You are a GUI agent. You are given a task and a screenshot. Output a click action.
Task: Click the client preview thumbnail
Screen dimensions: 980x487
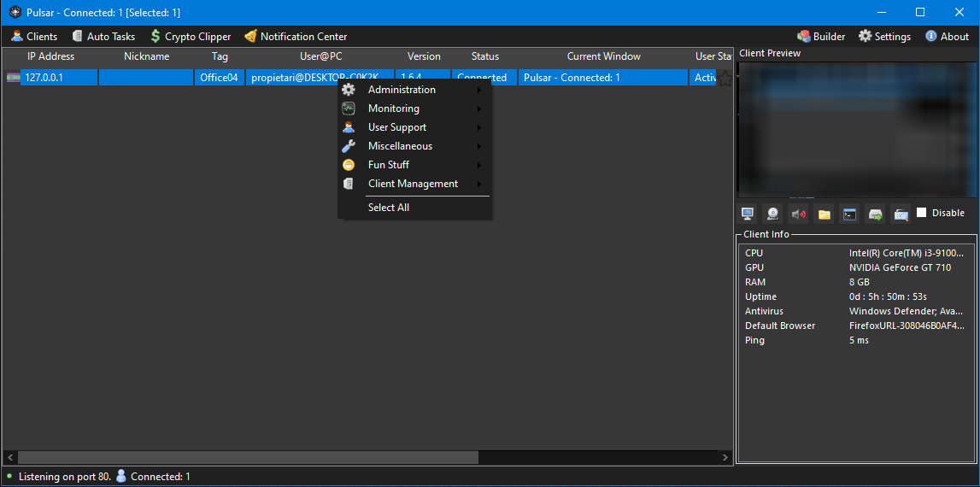tap(857, 129)
